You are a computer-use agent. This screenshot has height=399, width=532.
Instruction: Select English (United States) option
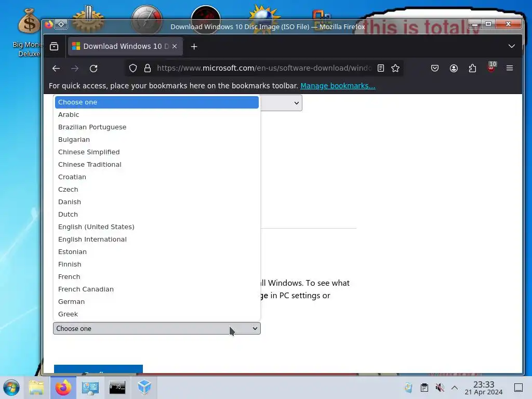(157, 227)
